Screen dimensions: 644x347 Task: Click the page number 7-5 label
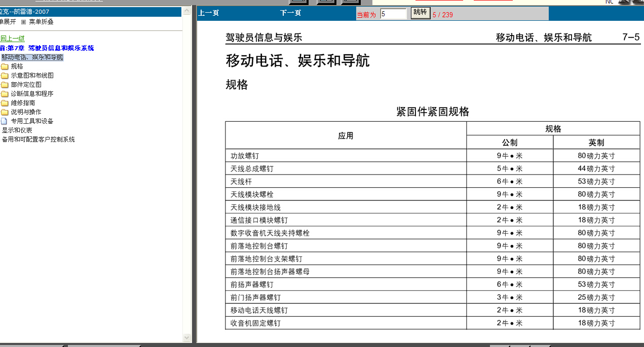[631, 37]
